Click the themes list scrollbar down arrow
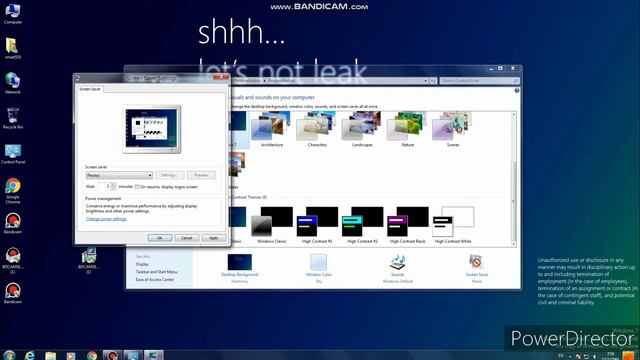The height and width of the screenshot is (360, 640). [x=513, y=244]
